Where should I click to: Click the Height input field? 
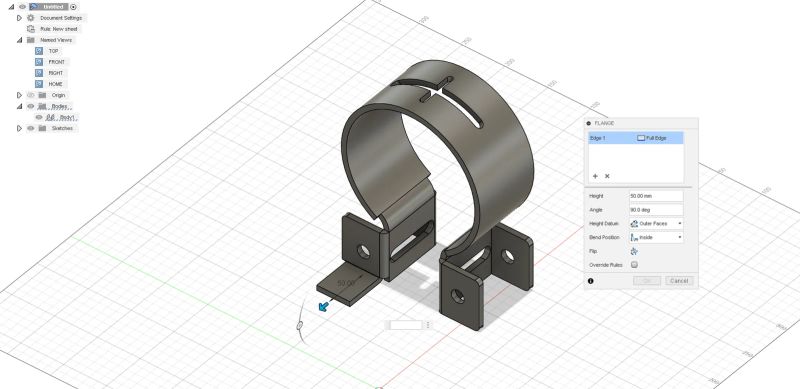(x=656, y=196)
